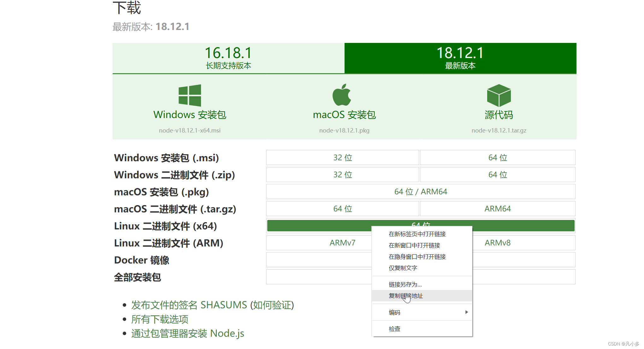Switch to the 18.12.1 最新版本 tab
This screenshot has width=644, height=349.
pos(460,58)
